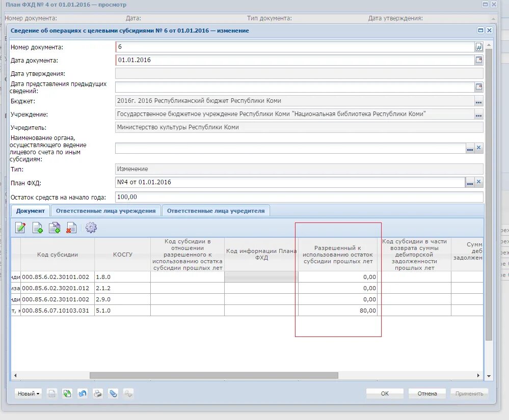Open Учреждение lookup ellipsis button

point(478,115)
